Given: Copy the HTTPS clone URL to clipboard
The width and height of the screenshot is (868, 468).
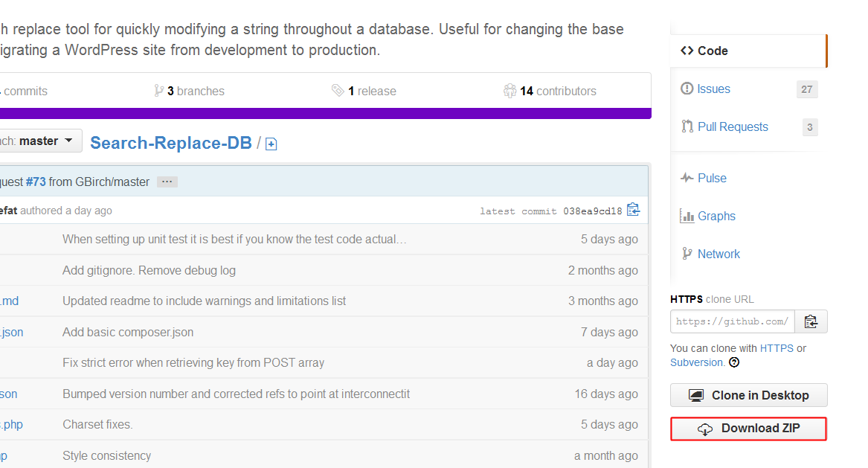Looking at the screenshot, I should click(x=811, y=321).
